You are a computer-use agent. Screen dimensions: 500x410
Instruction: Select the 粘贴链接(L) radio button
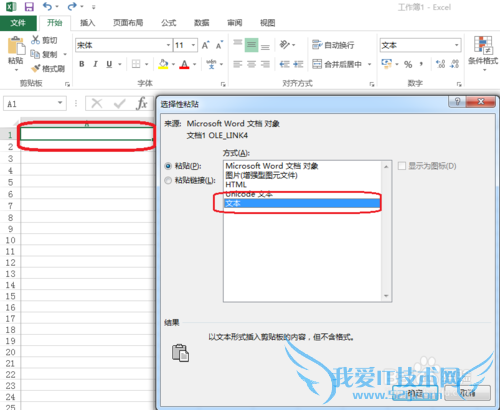tap(168, 180)
